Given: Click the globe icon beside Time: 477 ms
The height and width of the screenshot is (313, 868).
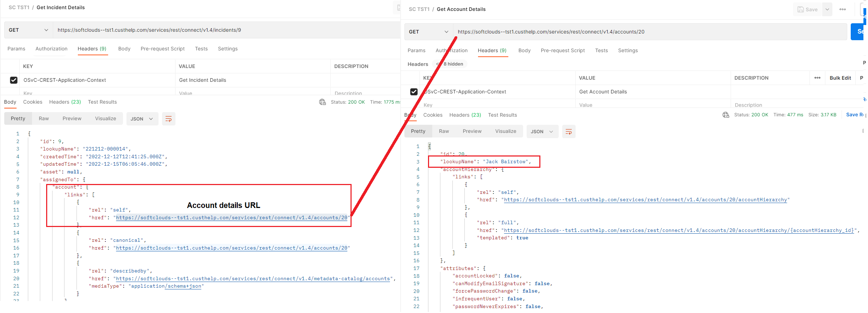Looking at the screenshot, I should 726,115.
